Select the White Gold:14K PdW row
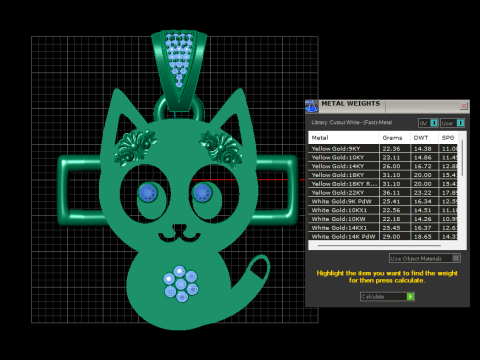The width and height of the screenshot is (480, 360). coord(383,236)
